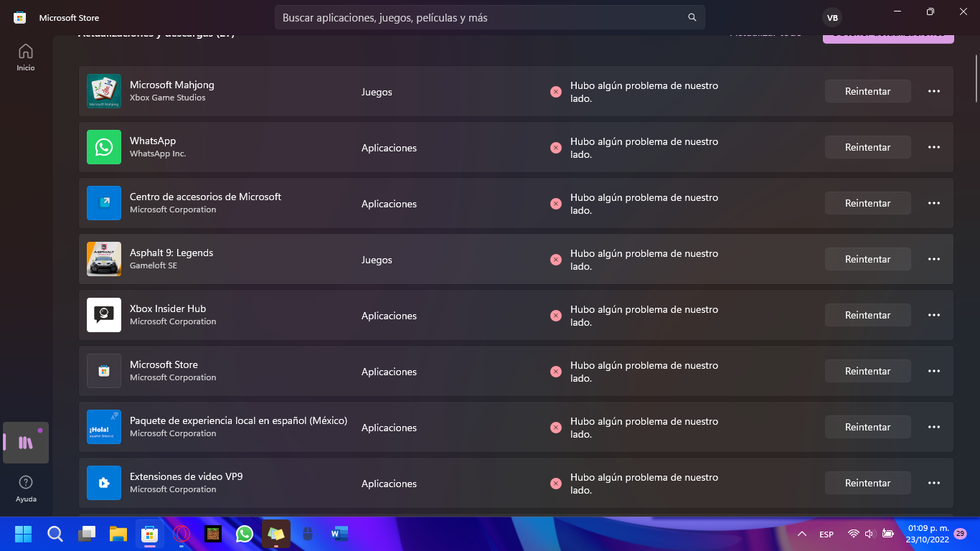This screenshot has height=551, width=980.
Task: Retry the Paquete de experiencia local update
Action: point(868,427)
